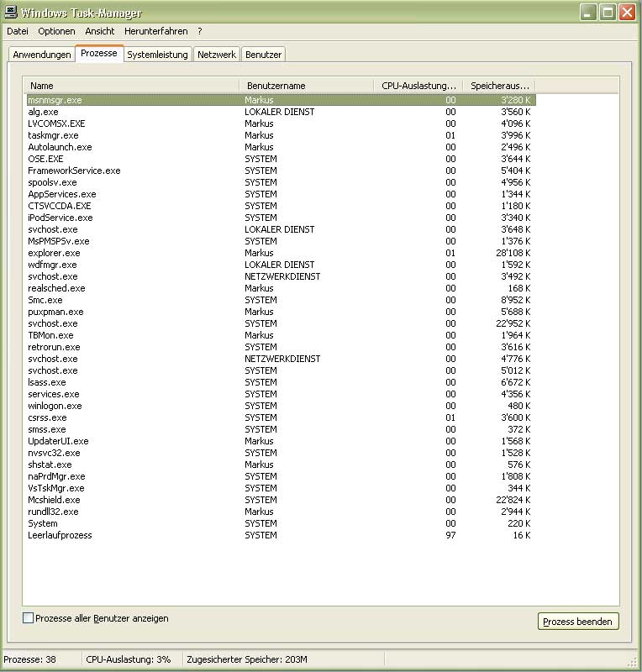Sort by the Name column header

(131, 86)
